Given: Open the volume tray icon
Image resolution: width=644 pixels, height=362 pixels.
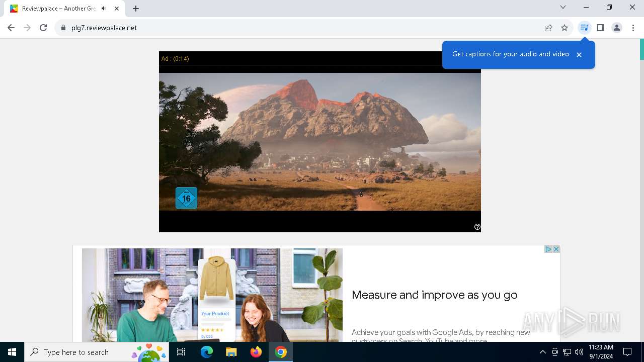Looking at the screenshot, I should pyautogui.click(x=579, y=352).
